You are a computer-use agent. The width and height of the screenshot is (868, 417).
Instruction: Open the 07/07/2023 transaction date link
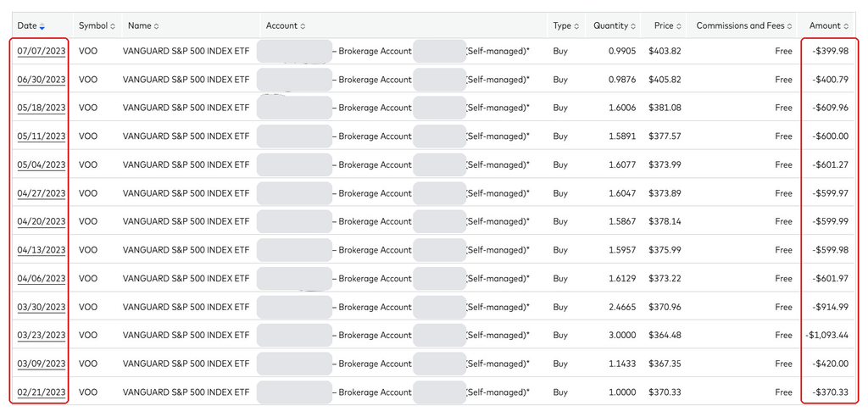(42, 52)
